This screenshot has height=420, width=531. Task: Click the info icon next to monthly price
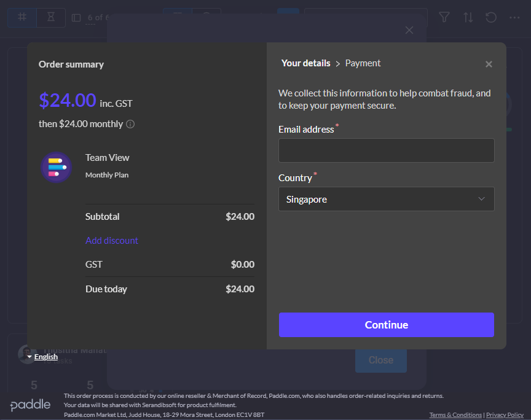(130, 124)
